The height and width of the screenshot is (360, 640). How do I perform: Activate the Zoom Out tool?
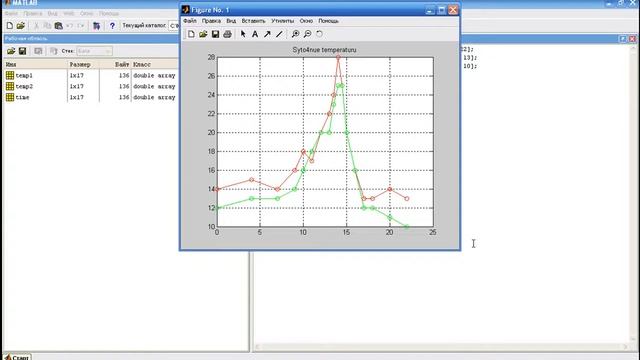tap(307, 34)
